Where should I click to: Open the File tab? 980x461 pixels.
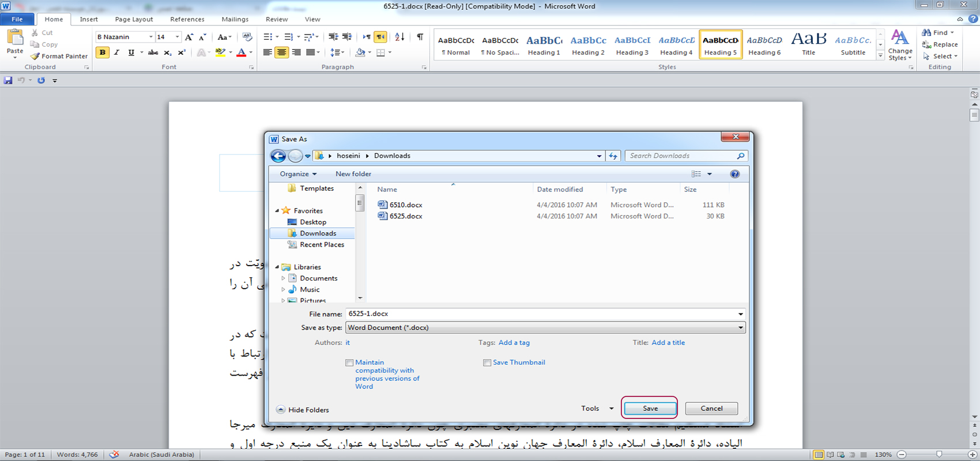[17, 19]
